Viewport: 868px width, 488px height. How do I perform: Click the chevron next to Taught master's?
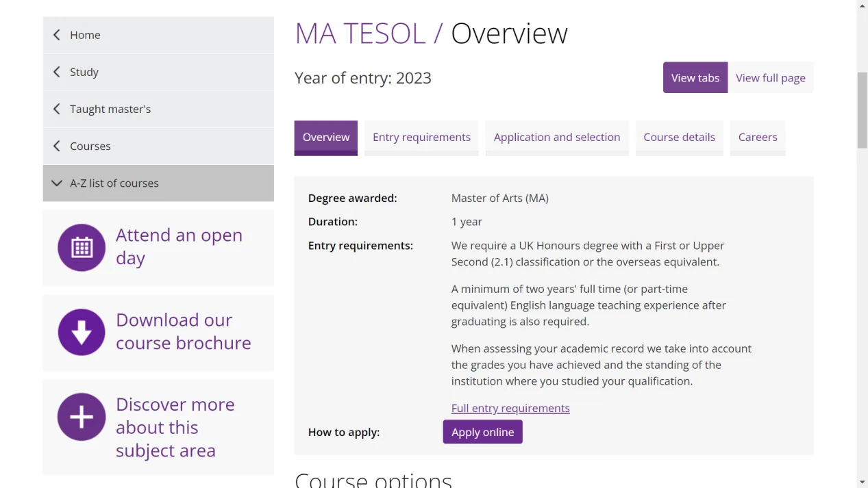(x=57, y=109)
